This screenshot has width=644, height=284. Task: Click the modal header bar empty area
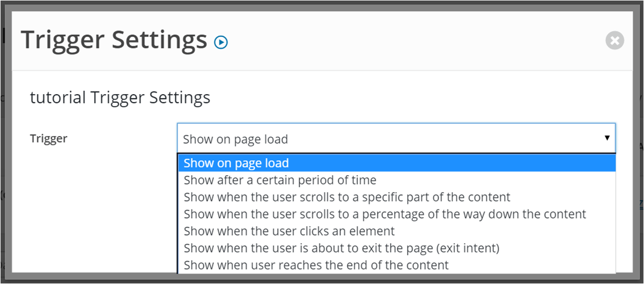click(410, 41)
